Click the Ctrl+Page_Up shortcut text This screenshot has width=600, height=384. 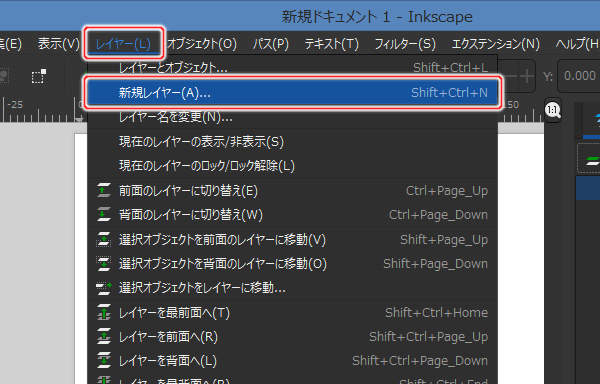447,191
